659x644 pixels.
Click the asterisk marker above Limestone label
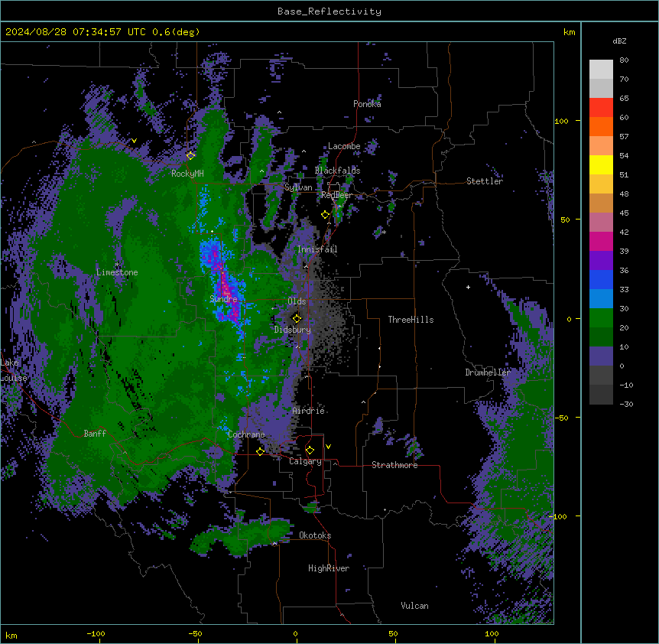click(117, 265)
